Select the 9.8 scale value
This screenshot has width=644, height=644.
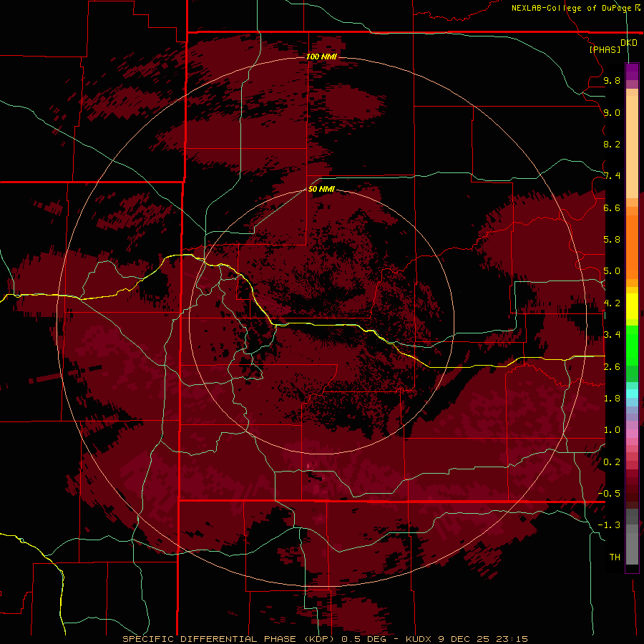(x=612, y=80)
